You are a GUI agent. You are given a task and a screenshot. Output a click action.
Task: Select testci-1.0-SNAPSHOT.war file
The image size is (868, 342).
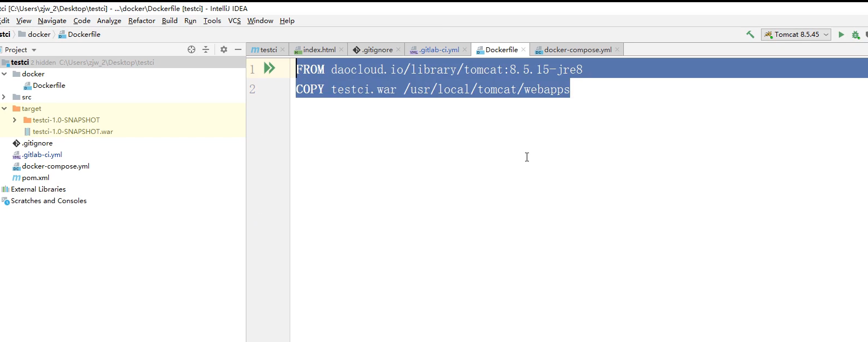click(72, 132)
